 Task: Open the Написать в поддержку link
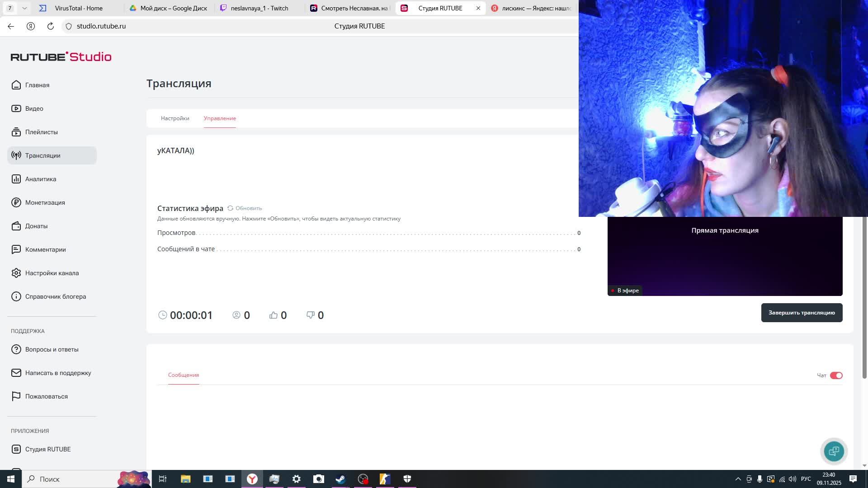pyautogui.click(x=58, y=373)
